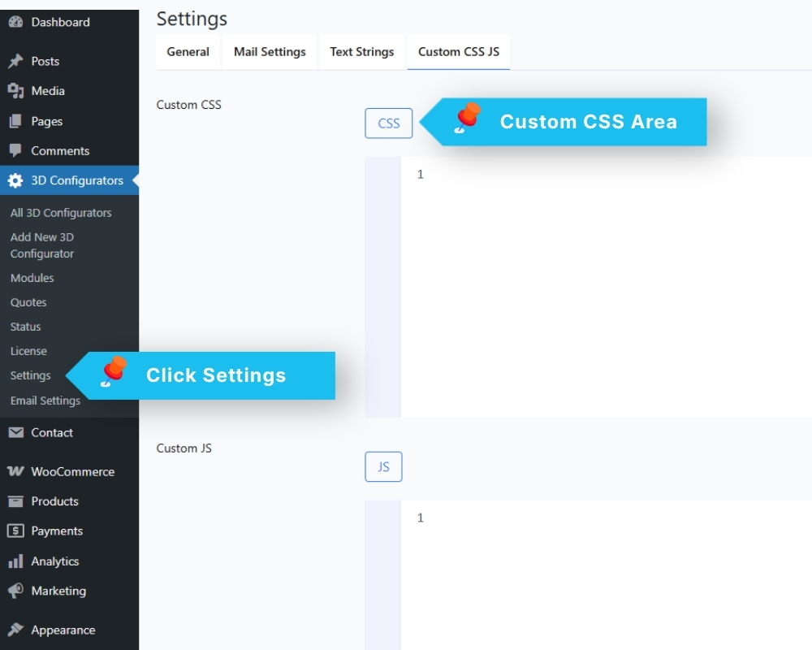The image size is (812, 650).
Task: Click the CSS button
Action: coord(389,123)
